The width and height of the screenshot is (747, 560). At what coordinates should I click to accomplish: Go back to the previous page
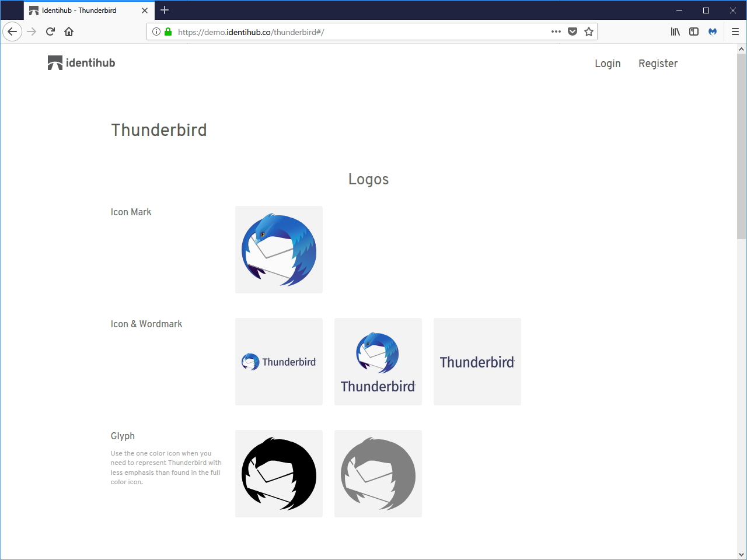(x=12, y=32)
